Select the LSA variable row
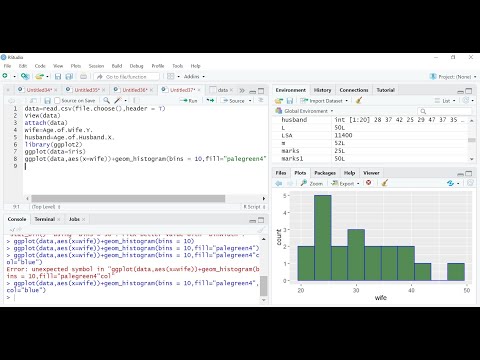 pos(370,135)
